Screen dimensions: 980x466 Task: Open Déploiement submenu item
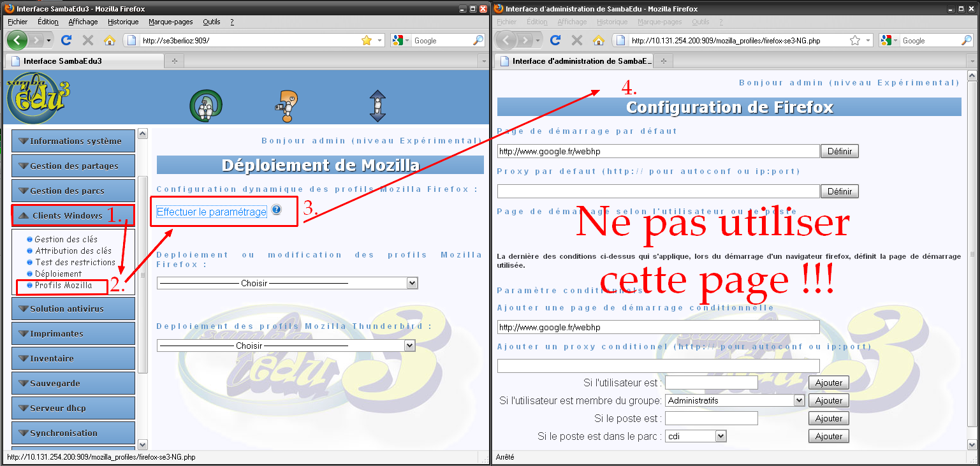(59, 274)
